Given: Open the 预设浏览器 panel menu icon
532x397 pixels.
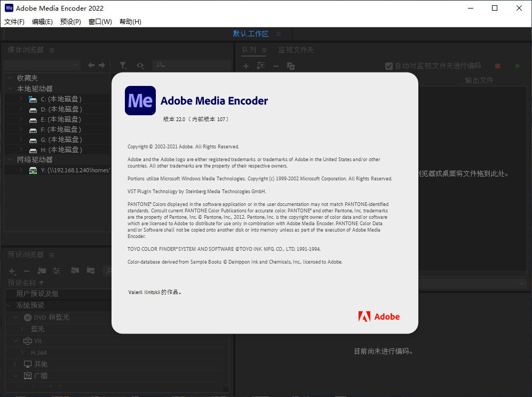Looking at the screenshot, I should click(x=52, y=255).
